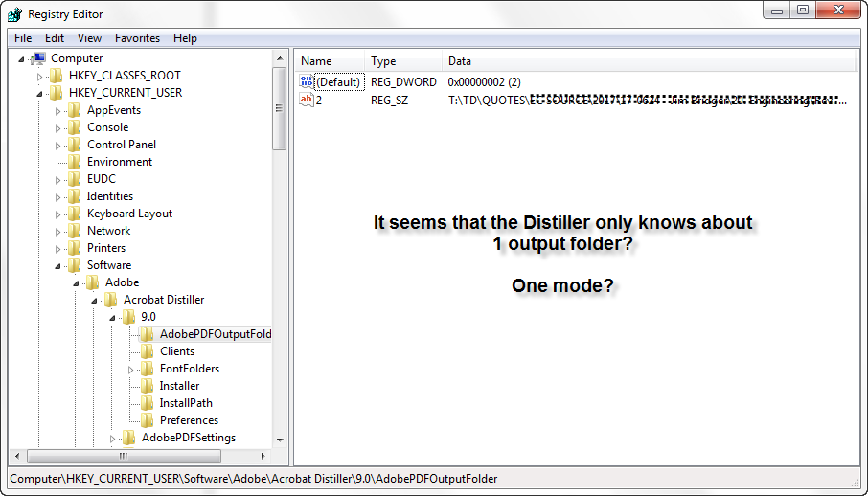
Task: Select the (Default) registry value
Action: (339, 82)
